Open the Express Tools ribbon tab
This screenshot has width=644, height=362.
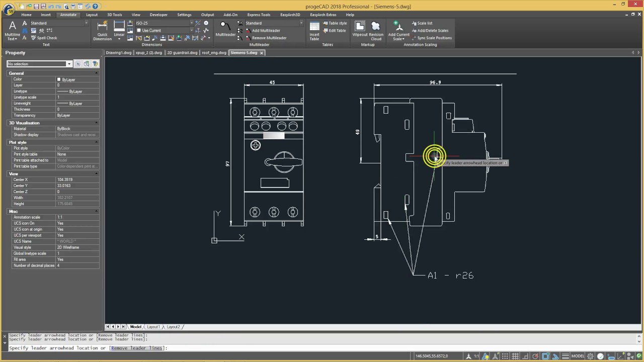click(x=259, y=15)
